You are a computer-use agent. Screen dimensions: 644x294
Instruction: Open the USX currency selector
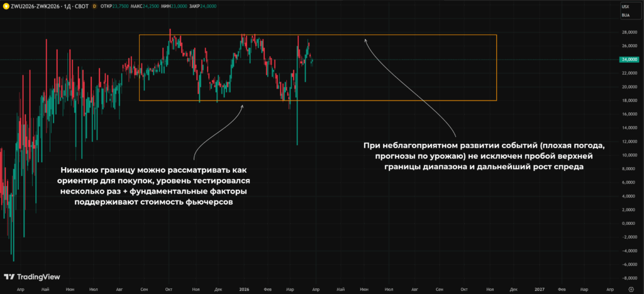[x=625, y=6]
